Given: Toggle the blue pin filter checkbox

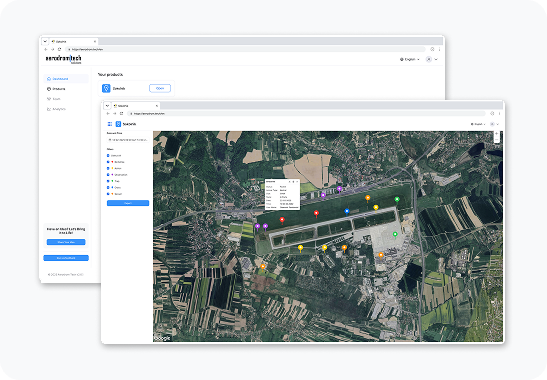Looking at the screenshot, I should tap(108, 187).
